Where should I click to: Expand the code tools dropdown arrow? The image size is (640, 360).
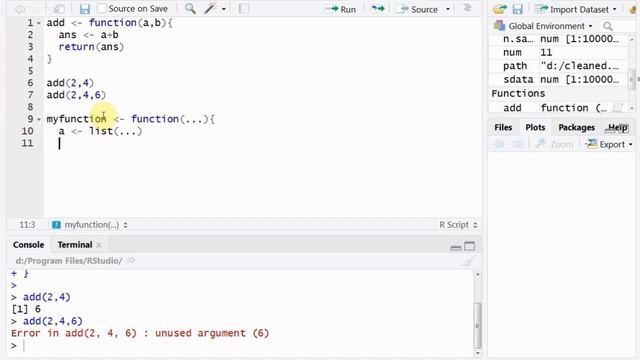224,9
